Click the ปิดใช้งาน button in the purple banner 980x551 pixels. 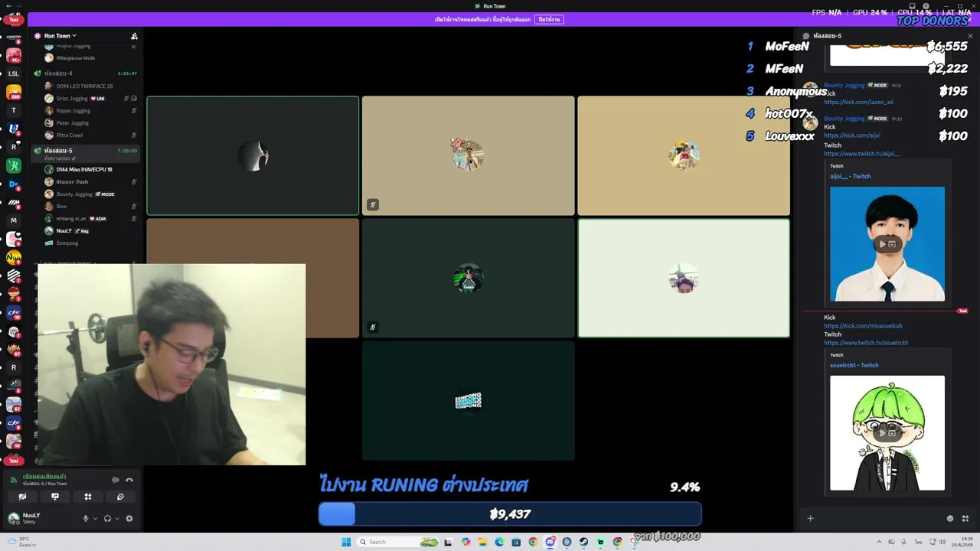pyautogui.click(x=549, y=19)
